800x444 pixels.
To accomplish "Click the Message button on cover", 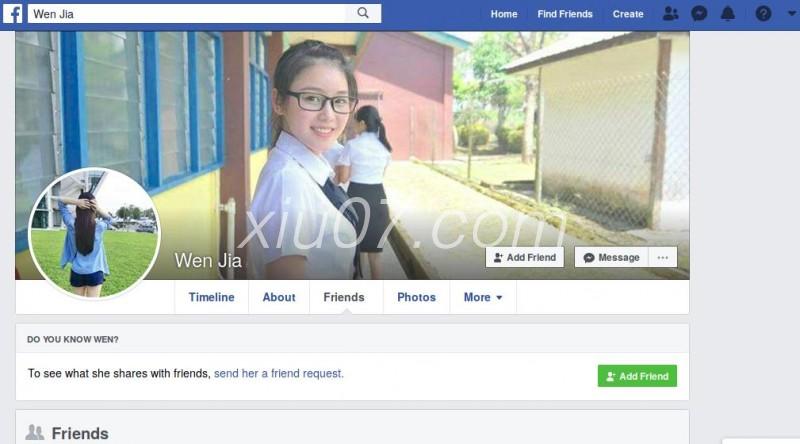I will (x=611, y=257).
